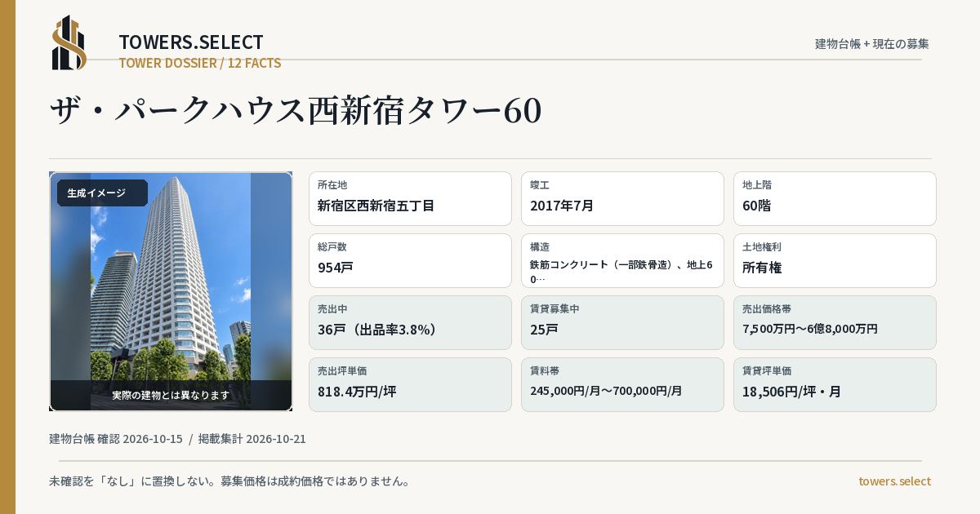
Task: Click the ザ・パークハウス西新宿タワー60 title
Action: pos(296,112)
